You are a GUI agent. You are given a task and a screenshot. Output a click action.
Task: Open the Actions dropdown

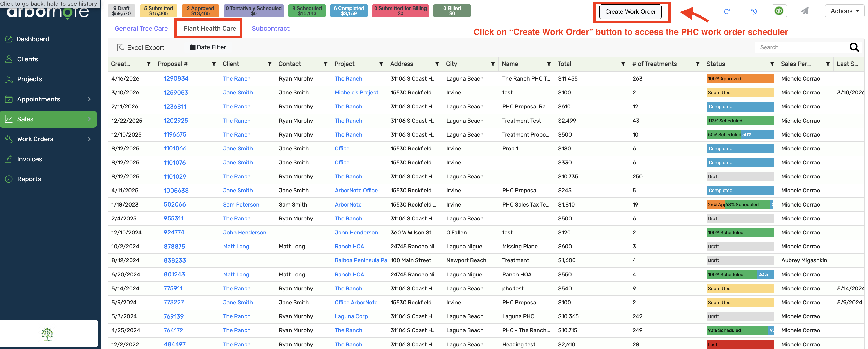tap(844, 10)
